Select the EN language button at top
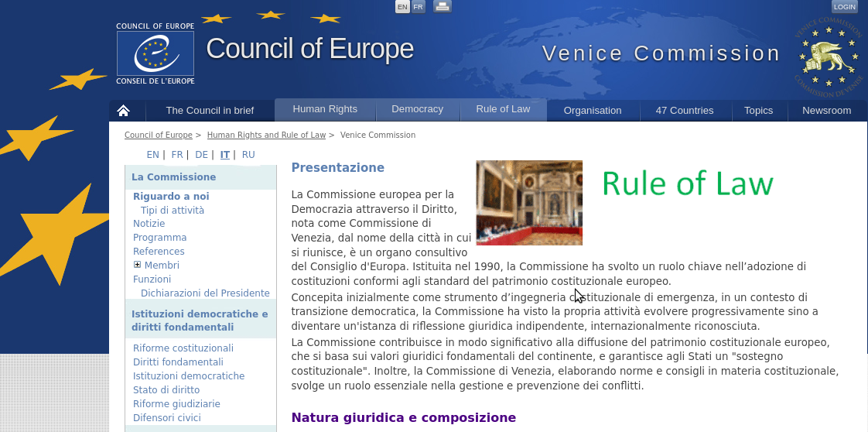Image resolution: width=868 pixels, height=432 pixels. (x=402, y=7)
